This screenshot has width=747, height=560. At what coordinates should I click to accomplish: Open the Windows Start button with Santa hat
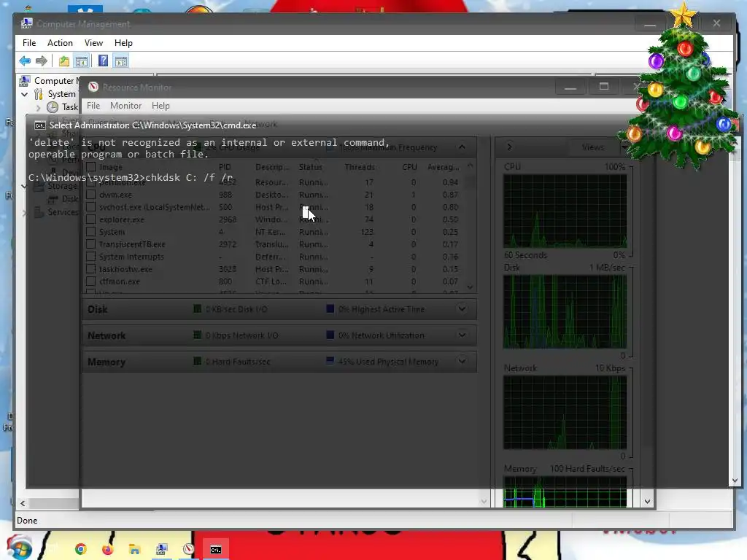point(18,548)
